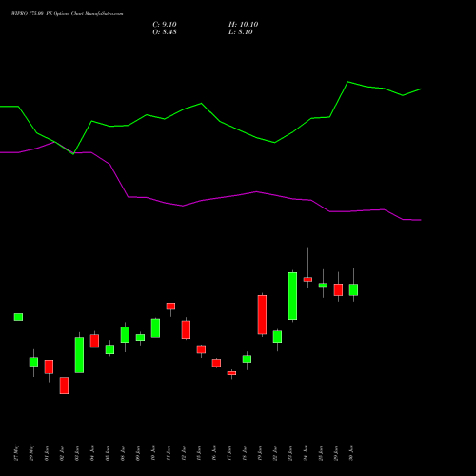
Task: Select the tall red 19 Jun candlestick
Action: (262, 315)
